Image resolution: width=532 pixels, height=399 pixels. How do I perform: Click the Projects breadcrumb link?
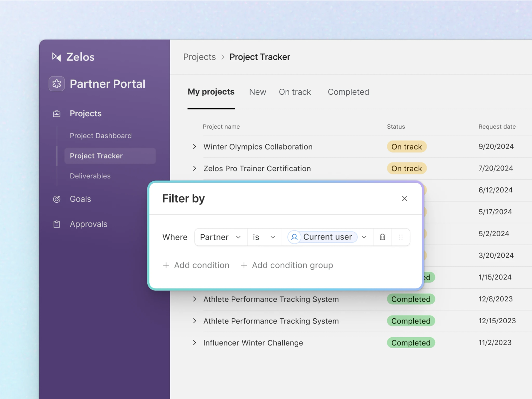[x=199, y=57]
